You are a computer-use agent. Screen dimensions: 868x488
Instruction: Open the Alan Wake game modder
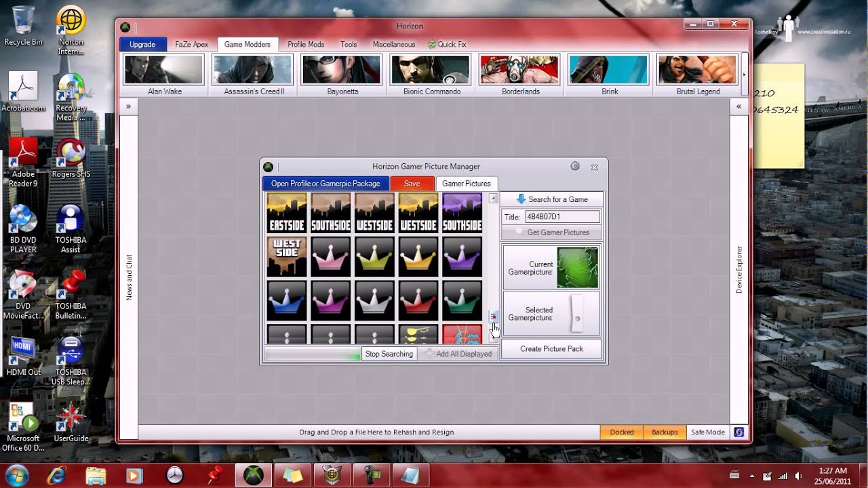click(x=164, y=75)
